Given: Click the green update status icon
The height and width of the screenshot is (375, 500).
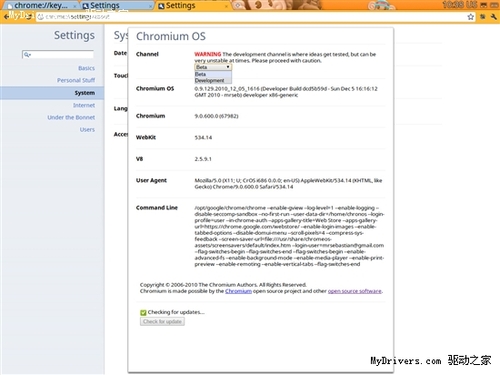Looking at the screenshot, I should pyautogui.click(x=143, y=312).
